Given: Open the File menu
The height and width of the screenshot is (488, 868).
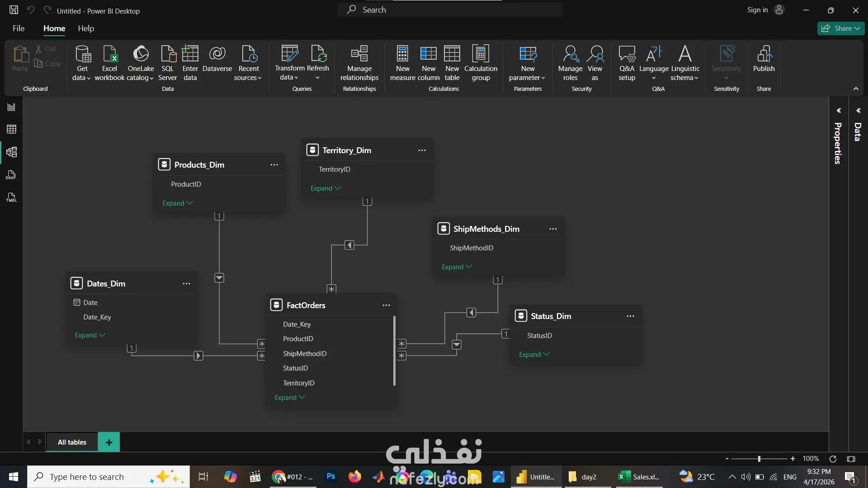Looking at the screenshot, I should point(19,28).
